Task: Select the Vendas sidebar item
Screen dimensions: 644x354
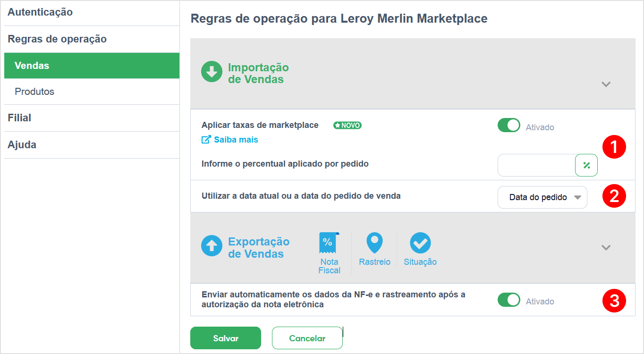Action: tap(92, 66)
